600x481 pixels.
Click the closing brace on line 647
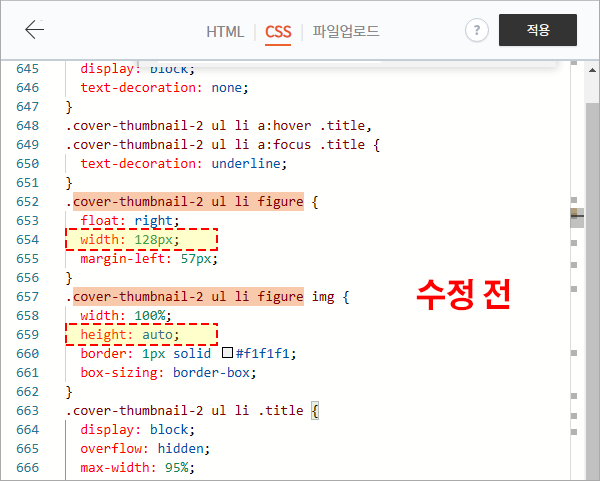point(69,107)
